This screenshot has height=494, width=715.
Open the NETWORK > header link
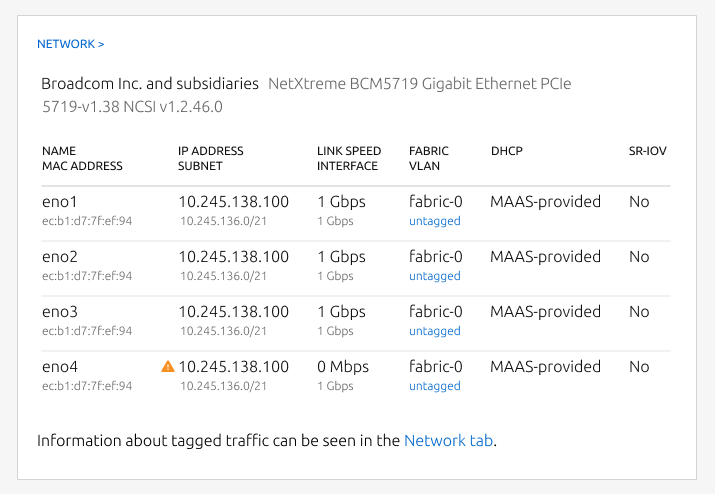point(70,44)
